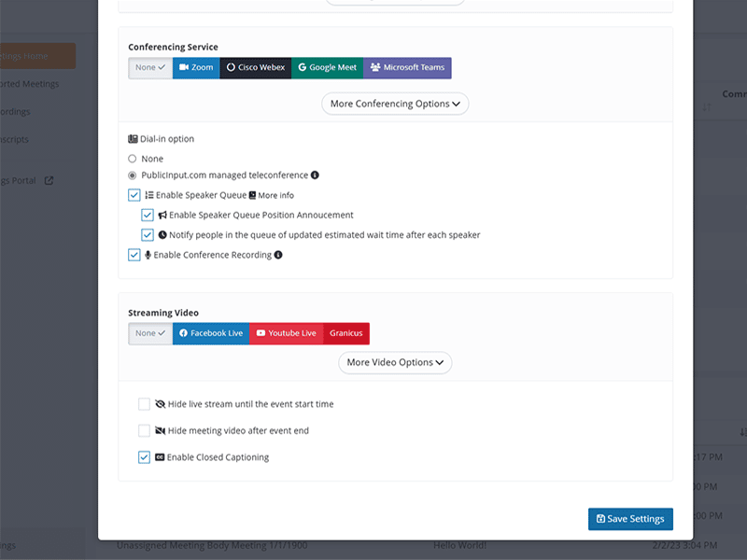Toggle Enable Speaker Queue checkbox
The height and width of the screenshot is (560, 747).
(x=134, y=195)
